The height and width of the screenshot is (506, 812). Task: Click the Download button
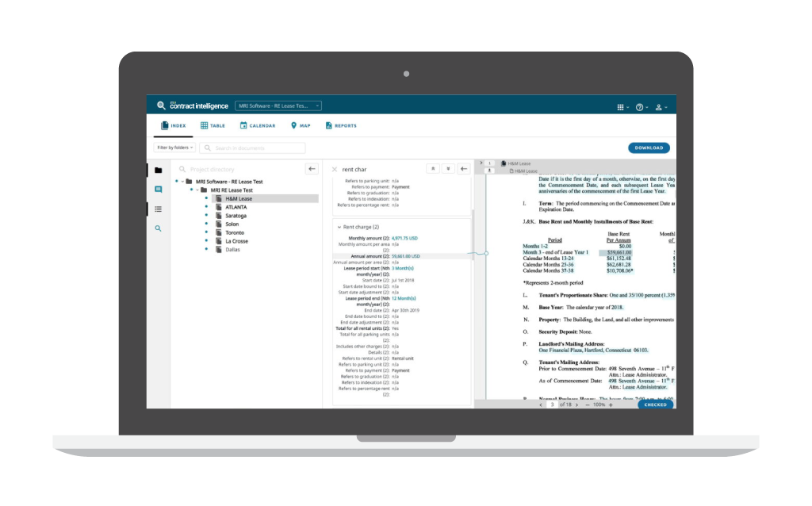(x=649, y=148)
